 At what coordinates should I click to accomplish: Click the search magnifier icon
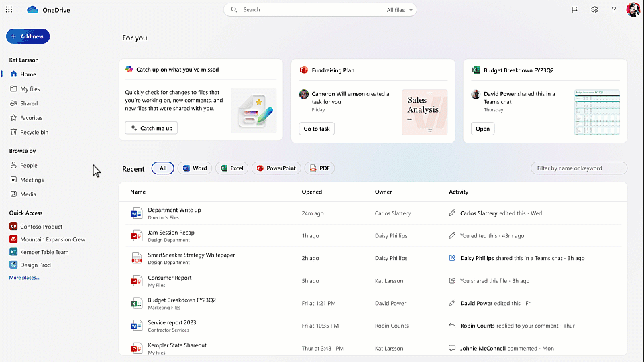click(234, 9)
